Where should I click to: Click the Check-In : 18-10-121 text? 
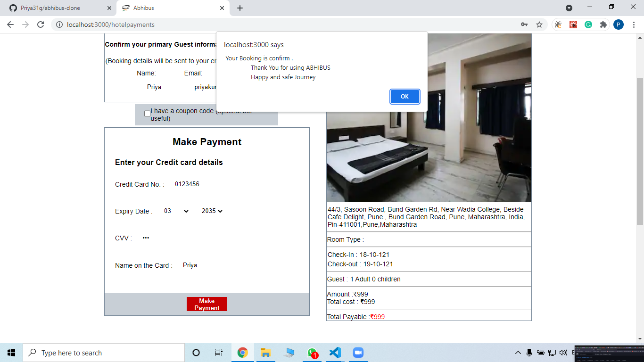tap(359, 255)
